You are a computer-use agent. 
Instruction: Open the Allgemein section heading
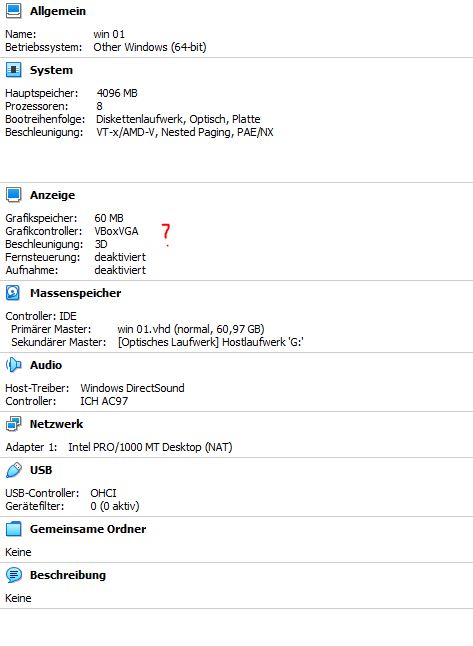tap(58, 11)
